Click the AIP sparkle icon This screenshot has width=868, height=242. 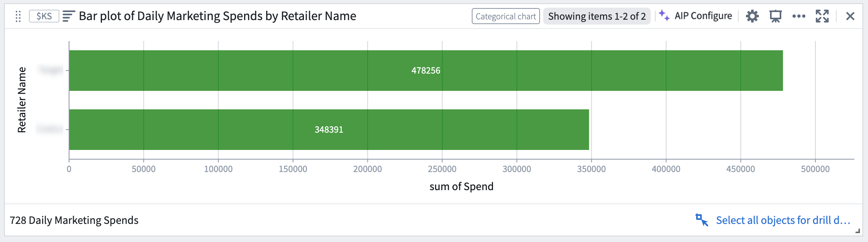point(664,16)
